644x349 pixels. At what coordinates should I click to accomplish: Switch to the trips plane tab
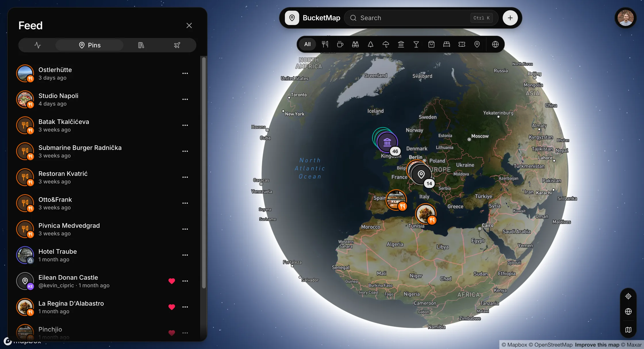[x=177, y=45]
